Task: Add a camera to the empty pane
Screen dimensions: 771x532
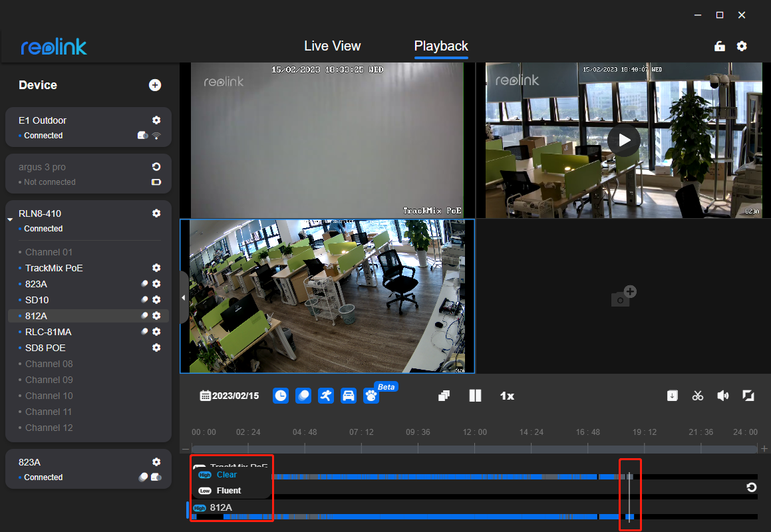Action: [623, 296]
